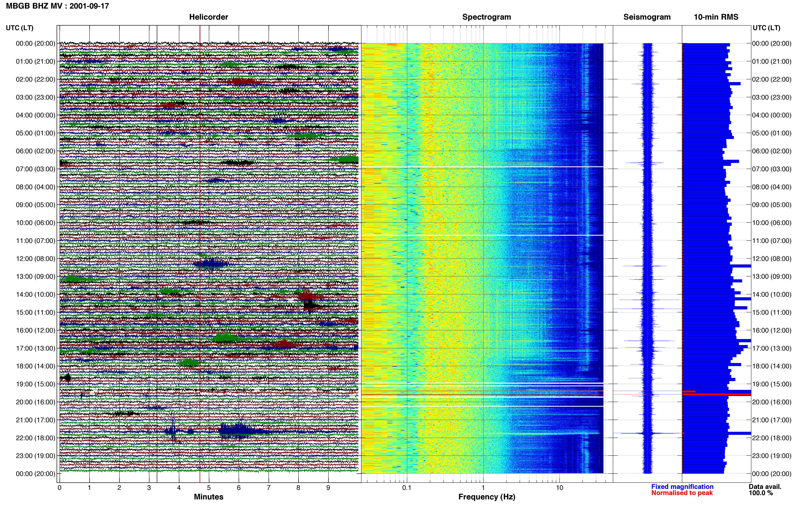The image size is (812, 508).
Task: Click the left '08:00 (04:00)' time label
Action: 36,187
